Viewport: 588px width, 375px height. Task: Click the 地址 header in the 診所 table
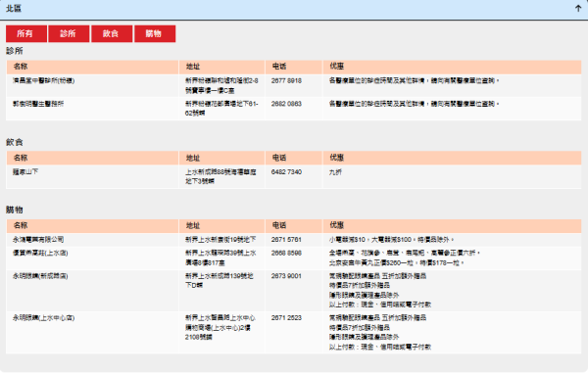tap(193, 67)
